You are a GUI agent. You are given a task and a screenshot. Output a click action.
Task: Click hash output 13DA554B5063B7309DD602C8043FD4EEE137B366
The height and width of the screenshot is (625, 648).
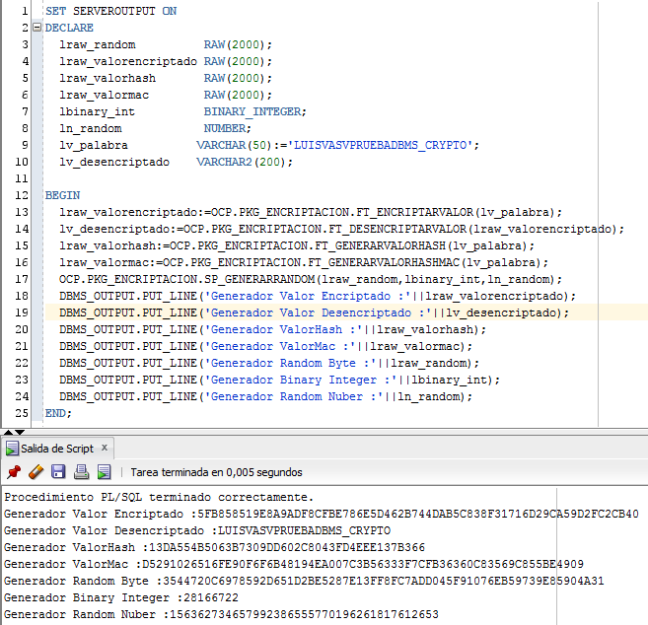tap(287, 547)
